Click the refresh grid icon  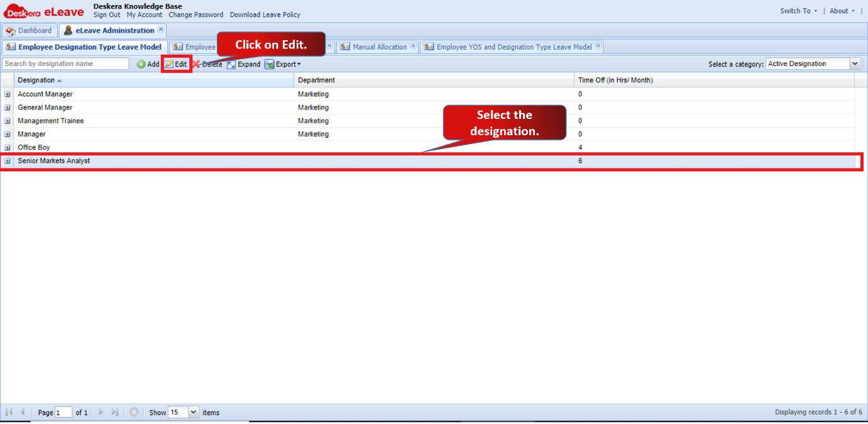click(134, 412)
